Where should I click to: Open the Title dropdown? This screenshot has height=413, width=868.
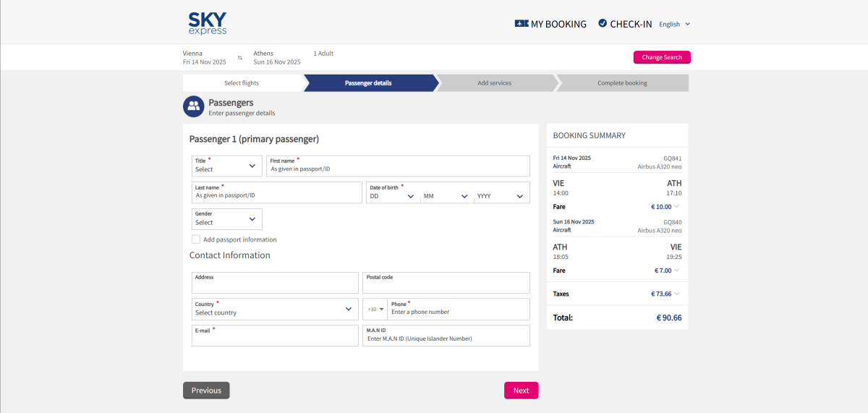[x=226, y=166]
